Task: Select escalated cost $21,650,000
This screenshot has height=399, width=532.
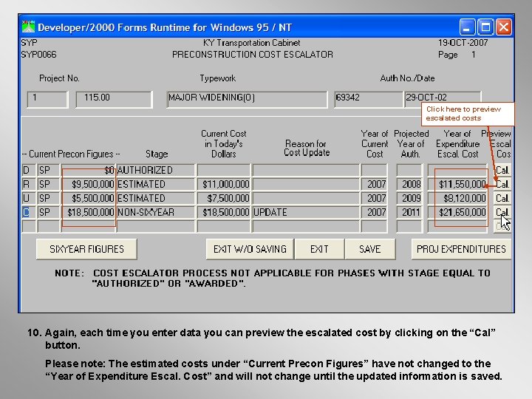Action: point(457,212)
